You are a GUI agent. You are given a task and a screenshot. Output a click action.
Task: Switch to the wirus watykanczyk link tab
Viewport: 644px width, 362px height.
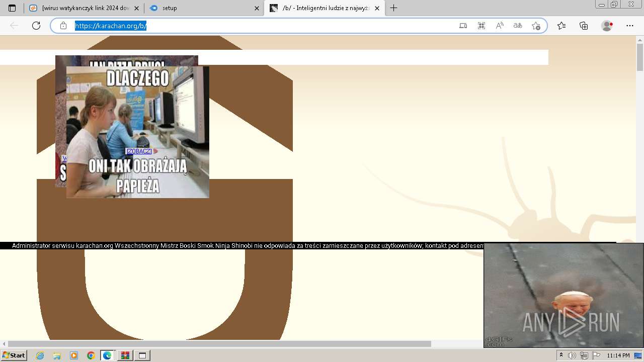84,8
